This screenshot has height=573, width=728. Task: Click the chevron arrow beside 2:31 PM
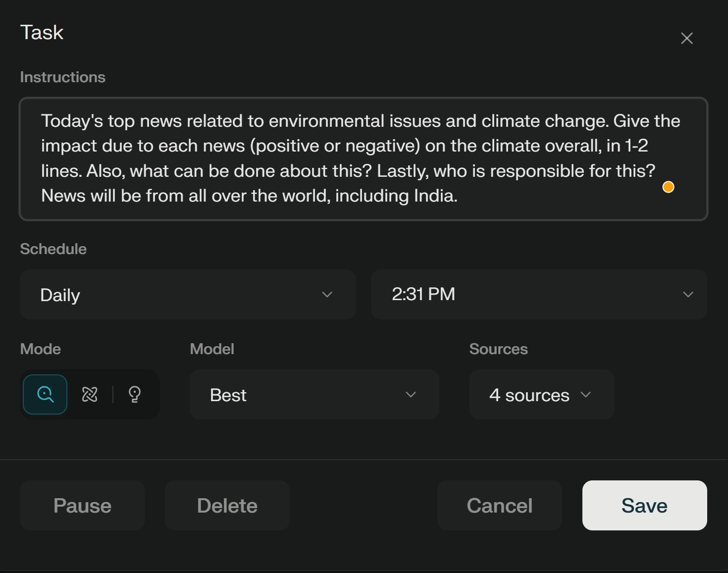coord(688,294)
